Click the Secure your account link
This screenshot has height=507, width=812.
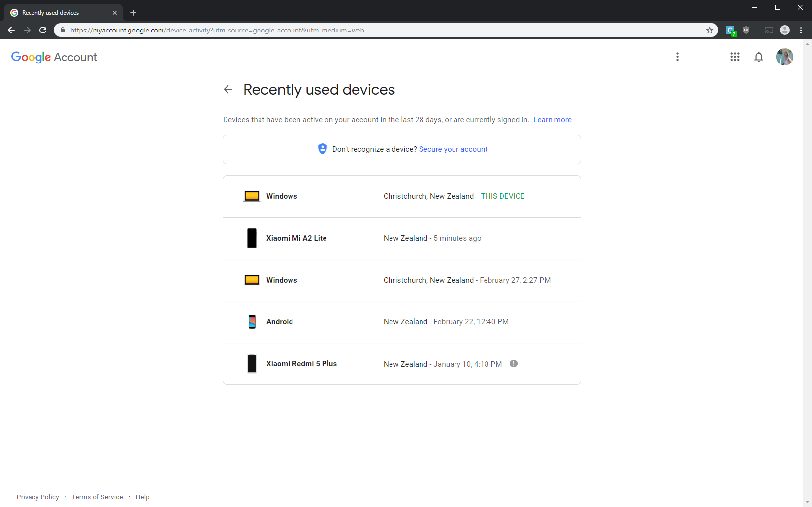pyautogui.click(x=453, y=149)
